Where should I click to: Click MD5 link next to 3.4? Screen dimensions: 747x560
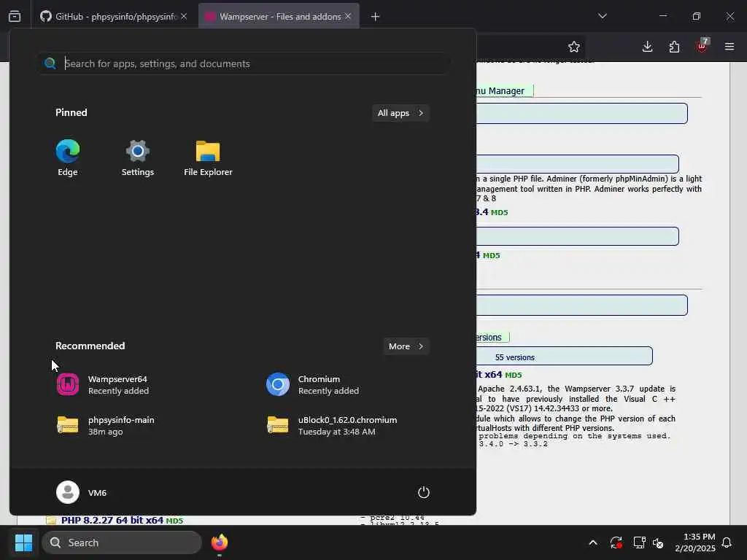[499, 212]
